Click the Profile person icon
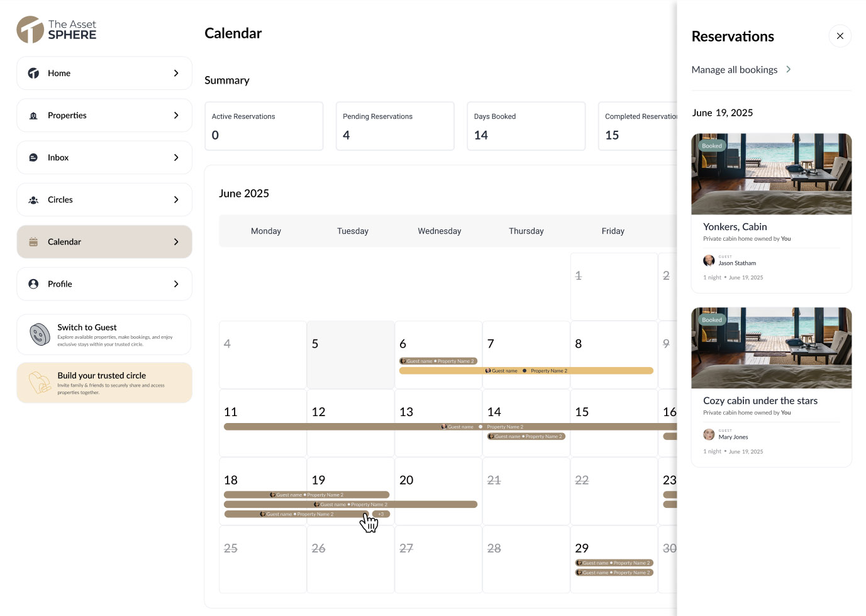 click(33, 284)
